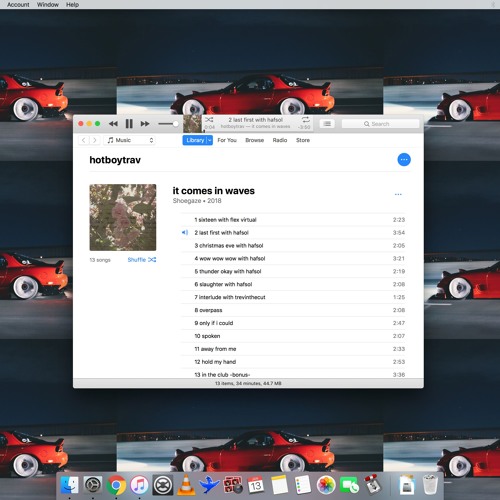Image resolution: width=500 pixels, height=500 pixels.
Task: Select track 8 overpass
Action: 293,310
